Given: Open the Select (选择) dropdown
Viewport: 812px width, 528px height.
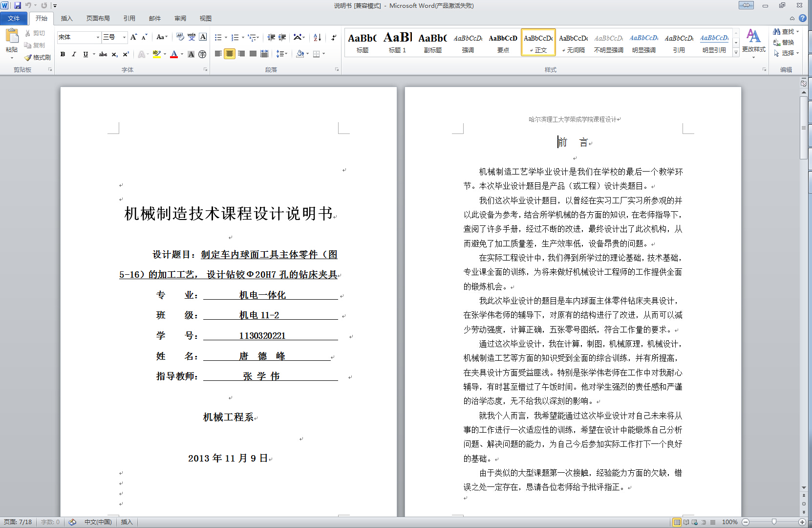Looking at the screenshot, I should 786,53.
